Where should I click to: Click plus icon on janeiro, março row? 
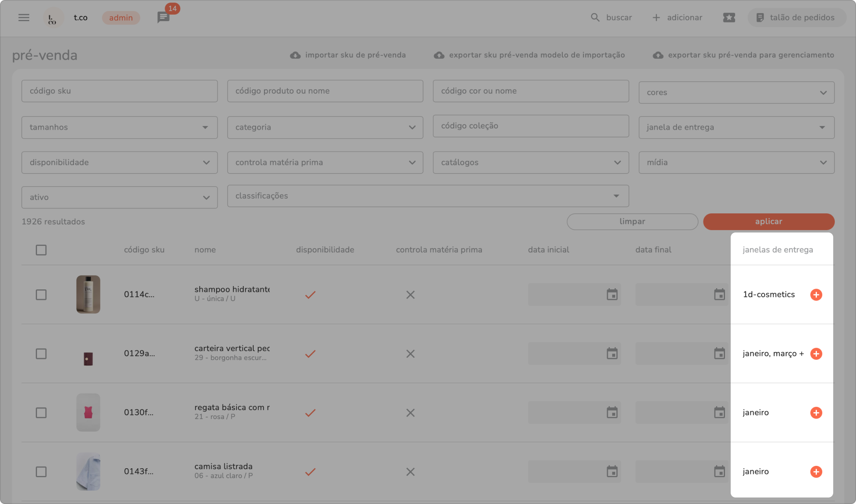[x=816, y=354]
